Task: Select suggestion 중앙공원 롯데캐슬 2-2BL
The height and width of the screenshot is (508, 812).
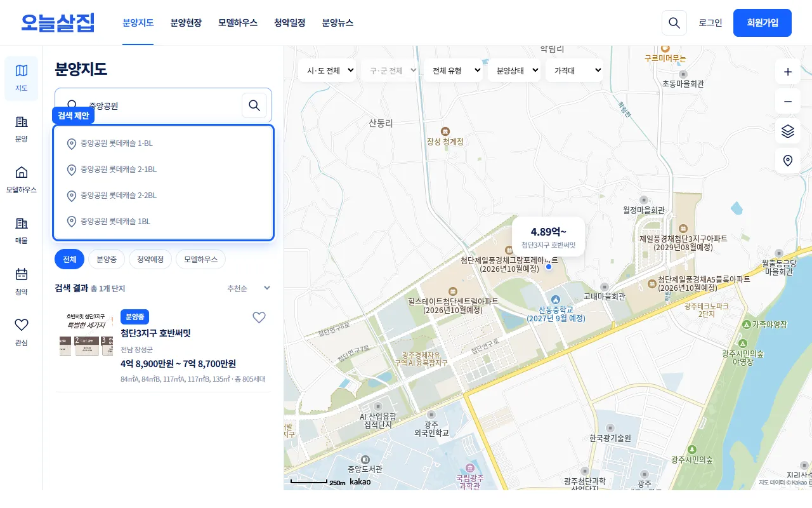Action: pyautogui.click(x=164, y=196)
